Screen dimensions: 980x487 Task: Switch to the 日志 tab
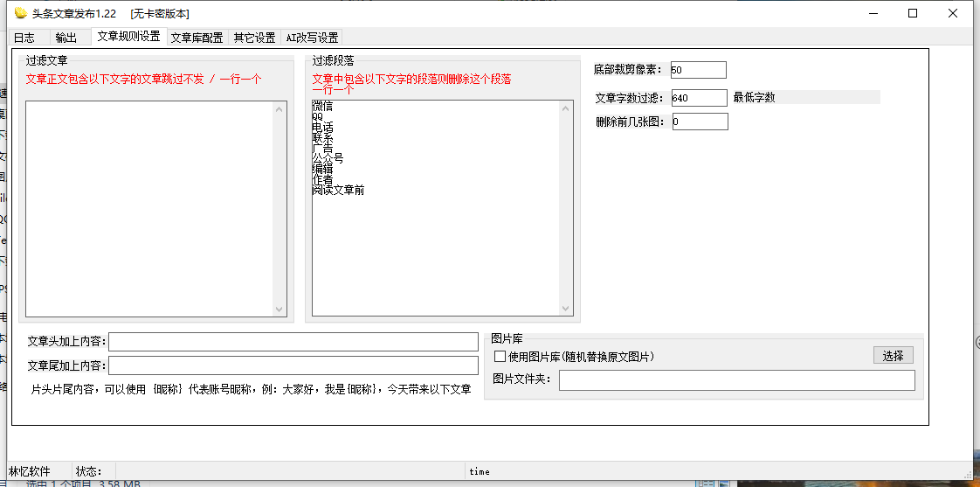pyautogui.click(x=24, y=38)
